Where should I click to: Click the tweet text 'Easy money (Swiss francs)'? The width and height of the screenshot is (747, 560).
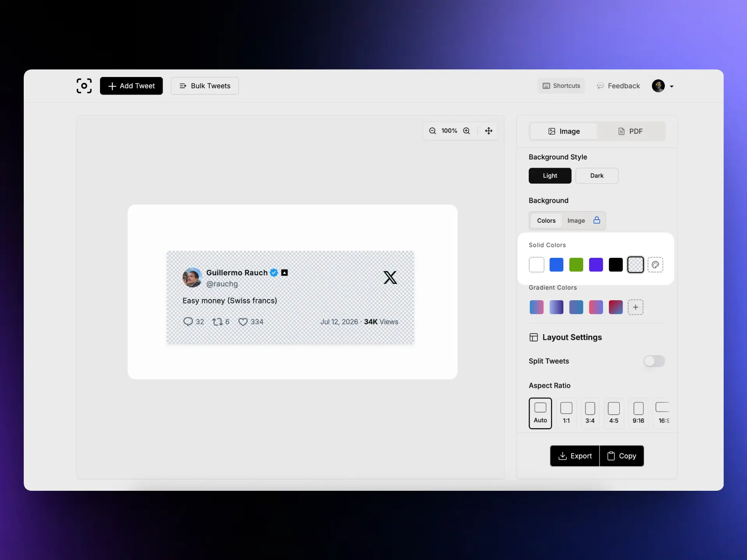[230, 301]
